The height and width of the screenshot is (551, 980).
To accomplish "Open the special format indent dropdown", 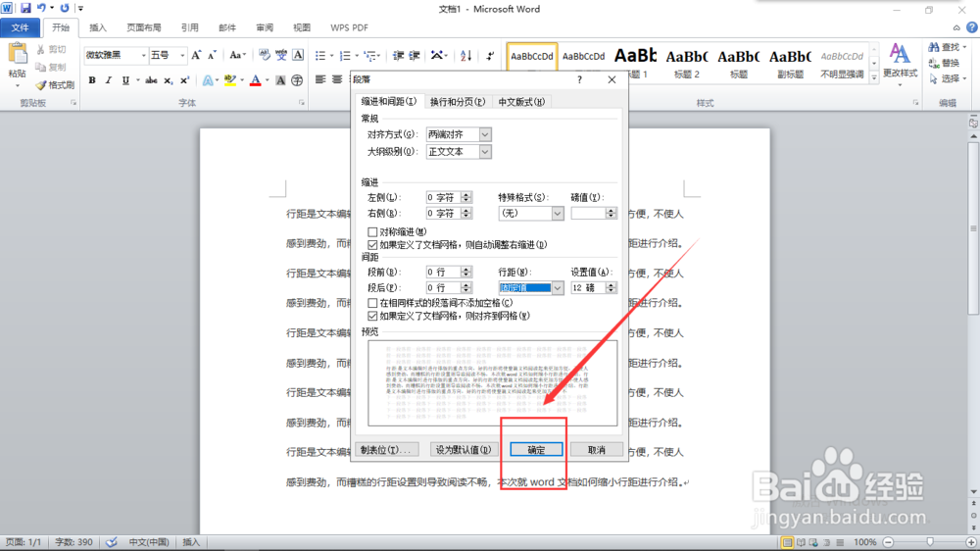I will pos(558,214).
